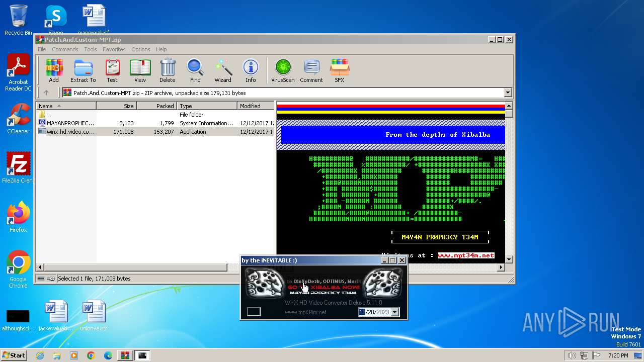Click the Extract To toolbar icon
The height and width of the screenshot is (362, 644).
click(83, 70)
